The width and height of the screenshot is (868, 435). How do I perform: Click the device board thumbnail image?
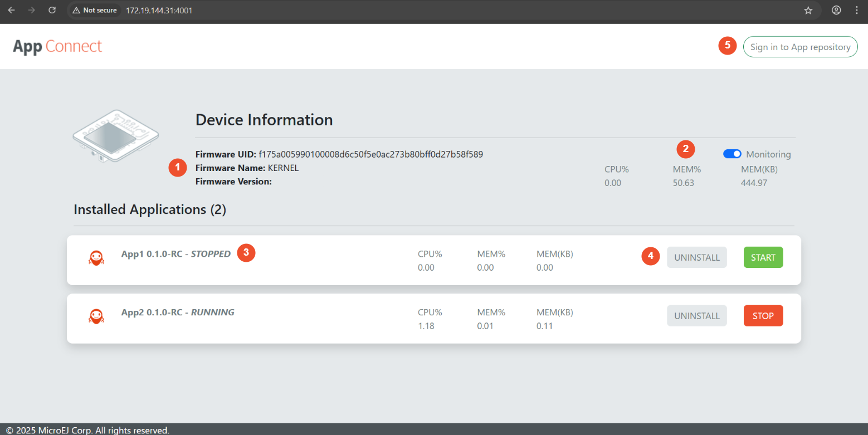coord(115,136)
